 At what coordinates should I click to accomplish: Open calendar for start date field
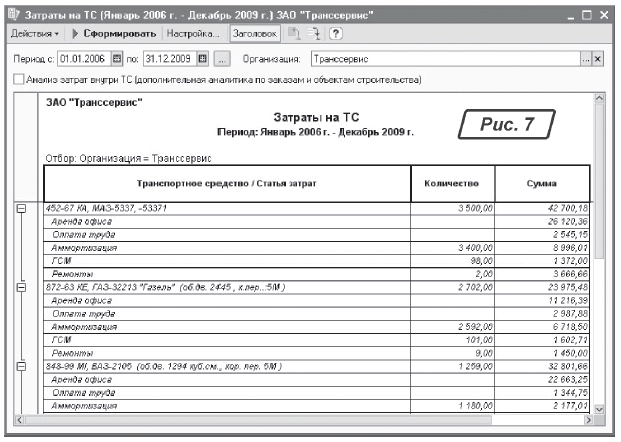pyautogui.click(x=116, y=60)
